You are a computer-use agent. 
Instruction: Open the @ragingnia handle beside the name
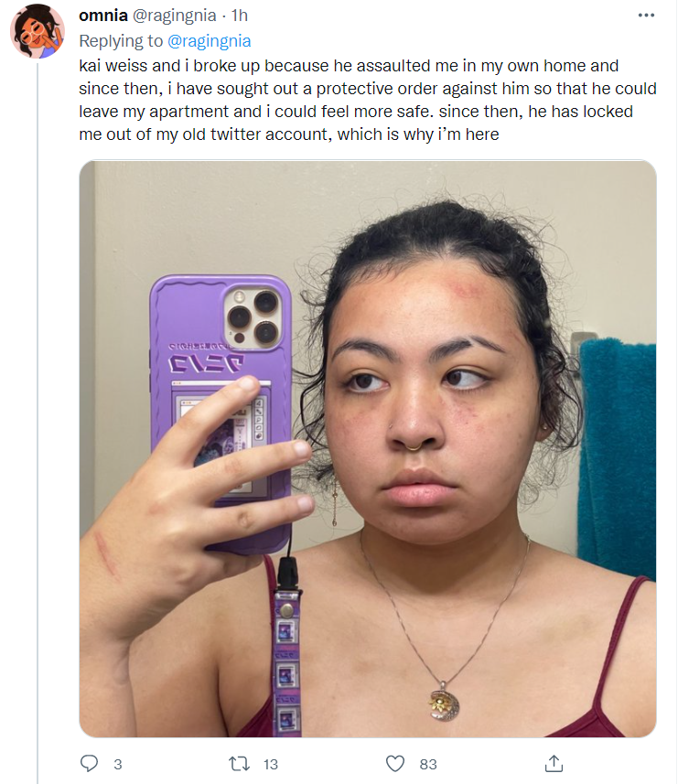coord(175,16)
